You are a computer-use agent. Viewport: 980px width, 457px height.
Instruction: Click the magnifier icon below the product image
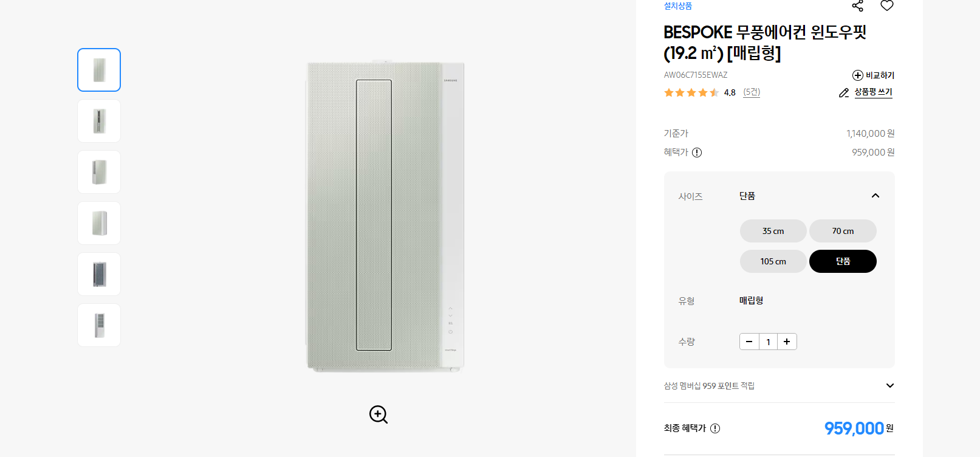coord(378,414)
